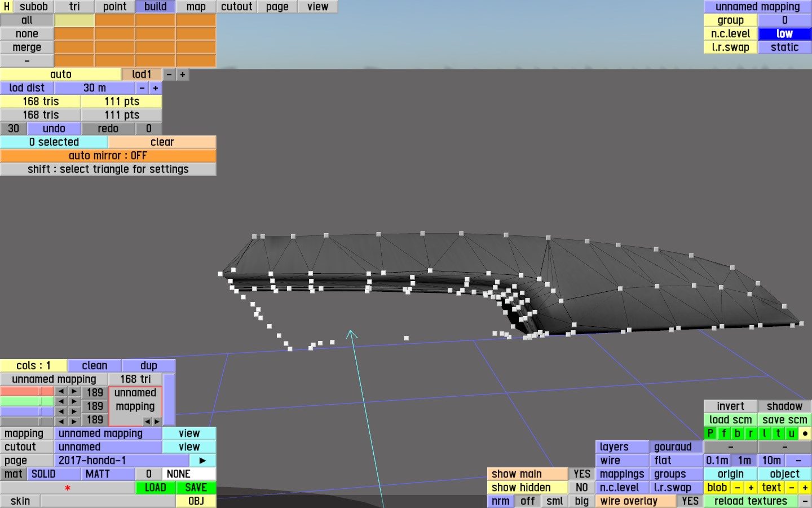
Task: Adjust the blue colour slider
Action: [x=27, y=411]
